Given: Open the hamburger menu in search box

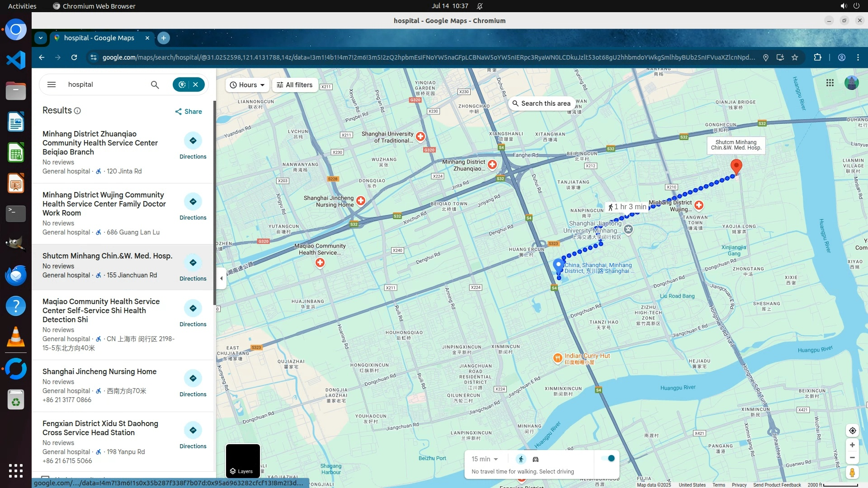Looking at the screenshot, I should pos(52,84).
